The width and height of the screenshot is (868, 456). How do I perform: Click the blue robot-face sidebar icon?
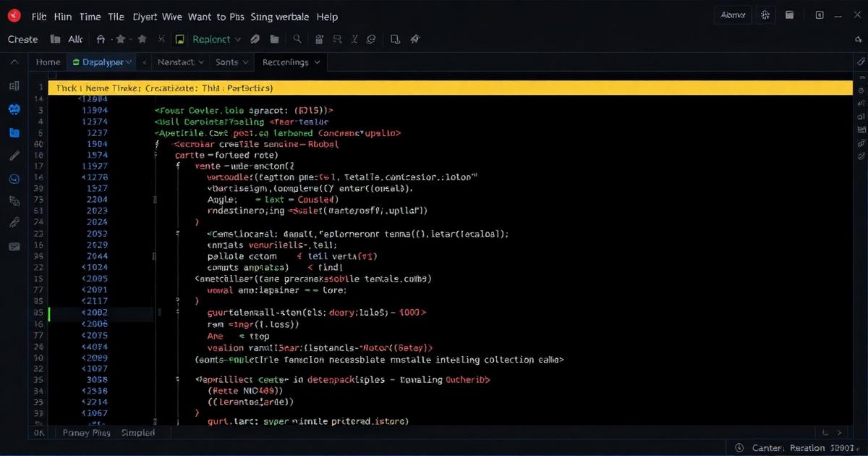click(14, 109)
